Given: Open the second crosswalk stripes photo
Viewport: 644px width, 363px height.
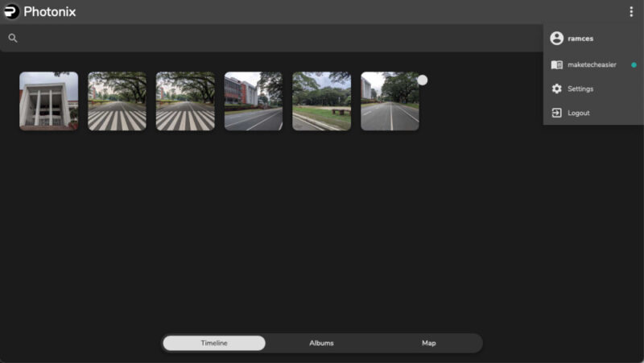Looking at the screenshot, I should click(x=185, y=101).
